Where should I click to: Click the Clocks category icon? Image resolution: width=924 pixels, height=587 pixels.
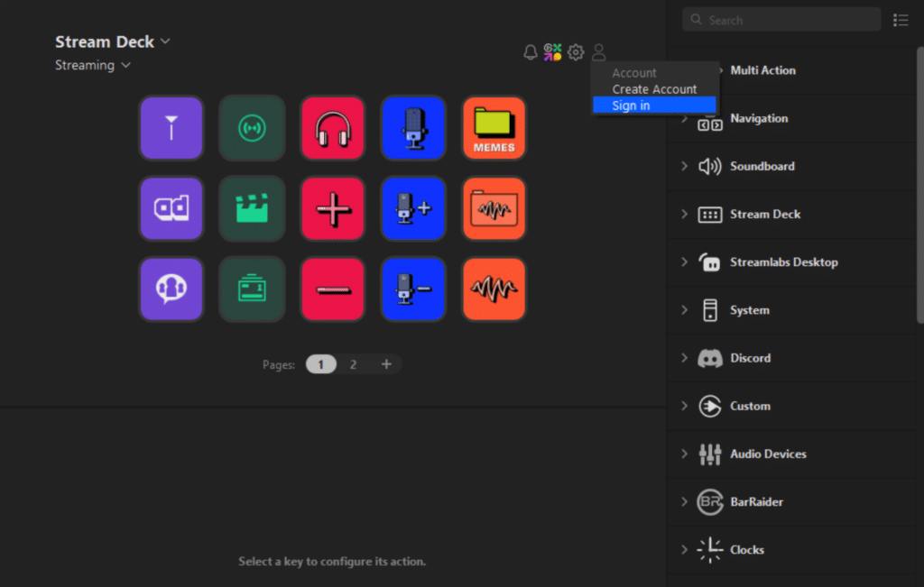710,550
